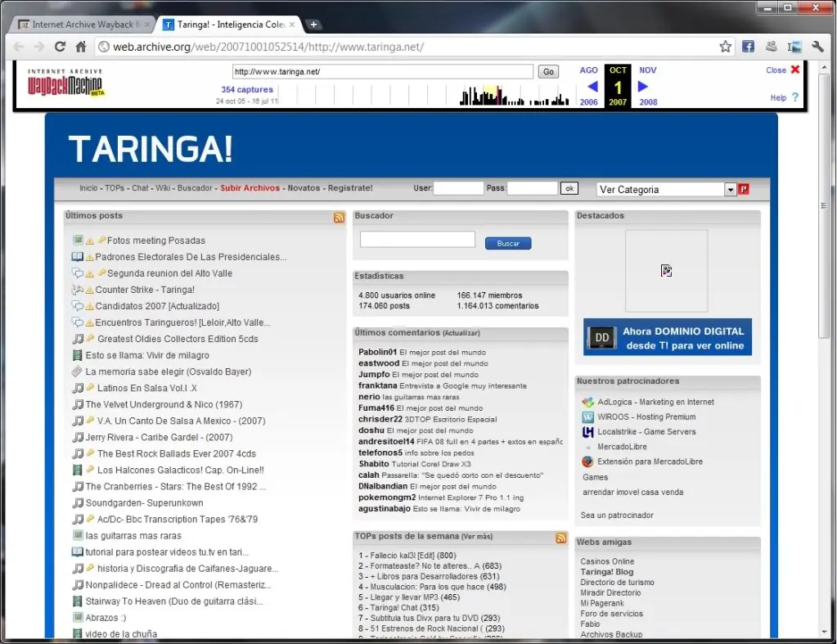Click the people extension icon in toolbar
This screenshot has height=644, width=837.
[772, 47]
